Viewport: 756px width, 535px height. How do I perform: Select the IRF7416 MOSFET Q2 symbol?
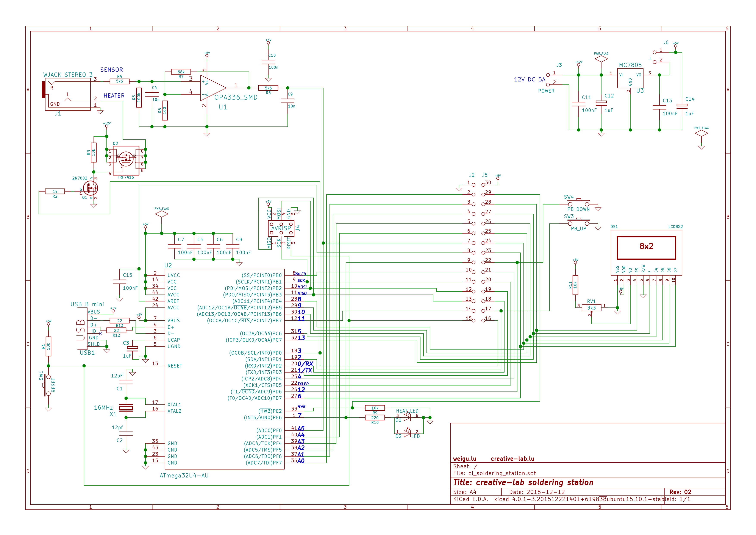(126, 161)
